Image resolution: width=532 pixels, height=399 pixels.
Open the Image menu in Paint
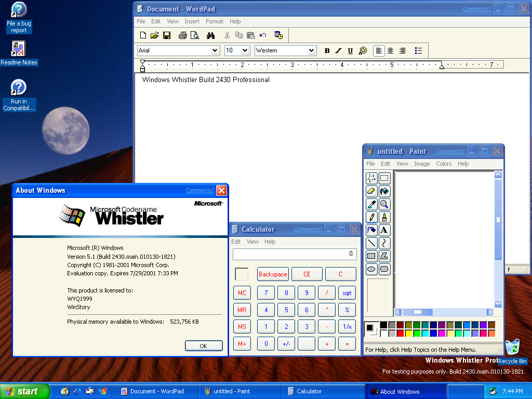click(x=421, y=164)
